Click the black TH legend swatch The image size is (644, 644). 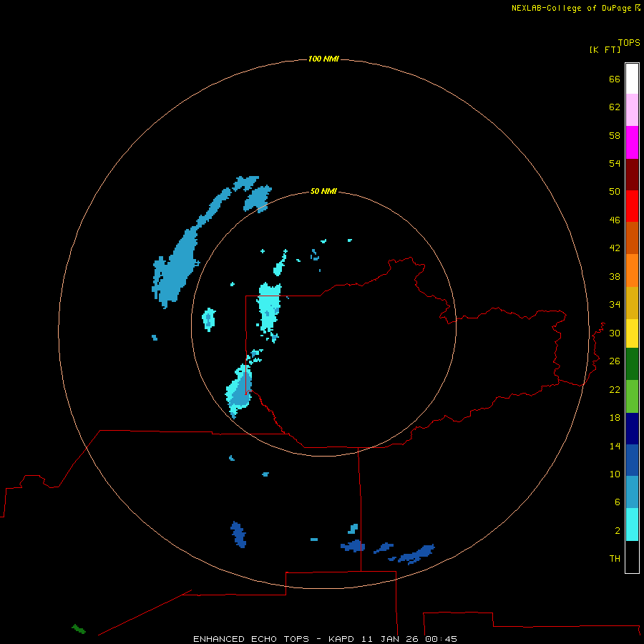(x=632, y=557)
